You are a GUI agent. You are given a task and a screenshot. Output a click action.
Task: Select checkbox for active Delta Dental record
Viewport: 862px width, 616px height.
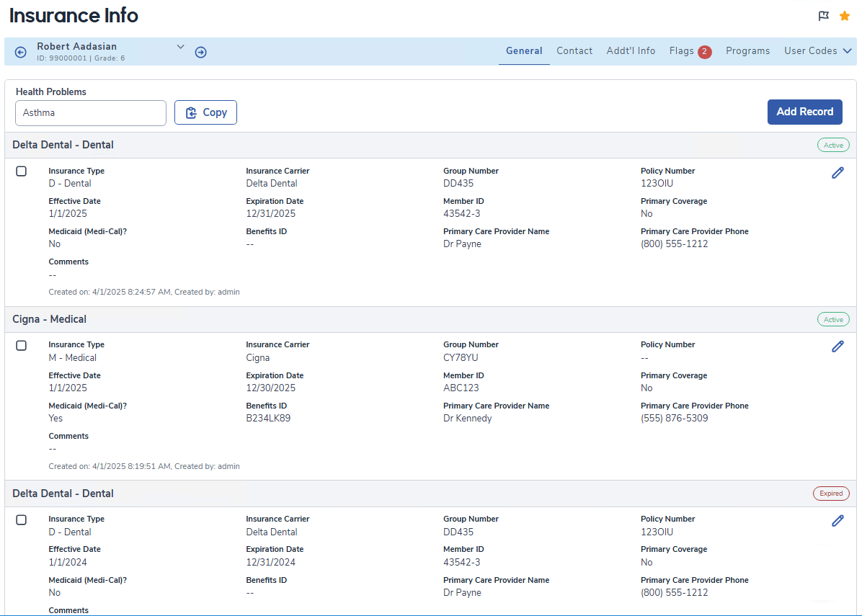point(22,171)
